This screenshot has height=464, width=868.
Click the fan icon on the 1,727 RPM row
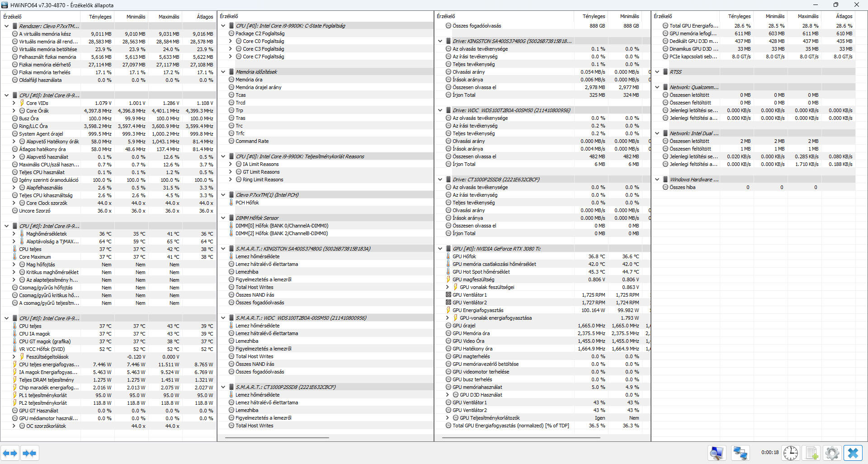(x=448, y=303)
